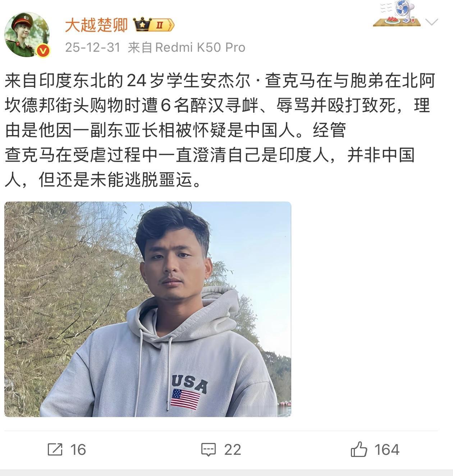Open comments via the speech bubble icon
The image size is (453, 476).
tap(209, 450)
